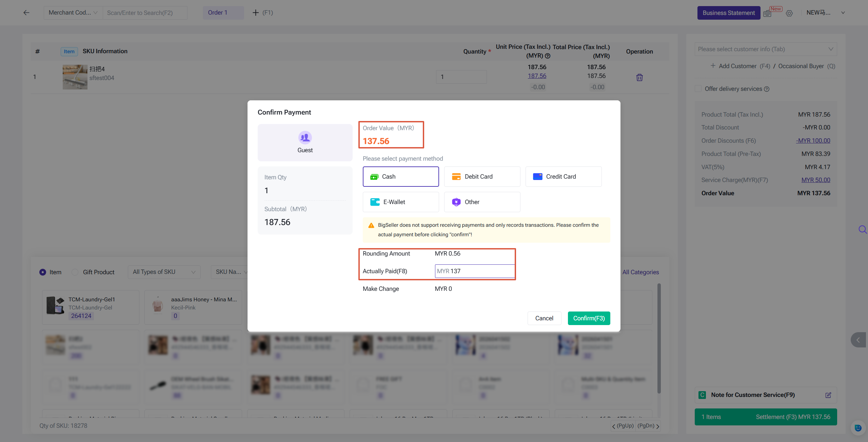Viewport: 868px width, 442px height.
Task: Click the unit price help icon
Action: coord(548,56)
